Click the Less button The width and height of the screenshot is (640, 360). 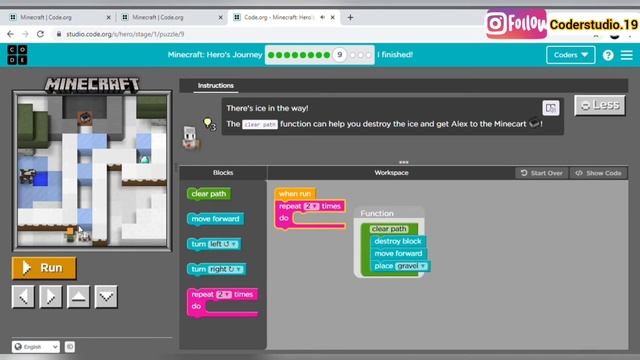(600, 105)
